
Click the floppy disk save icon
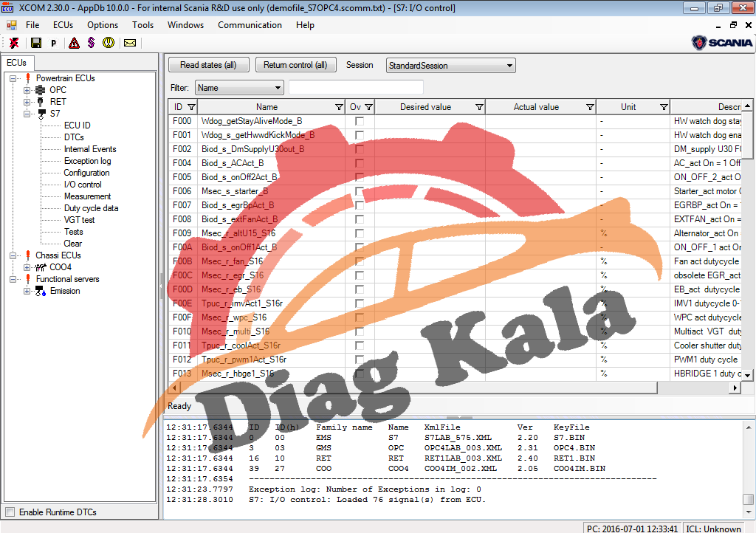pos(35,43)
